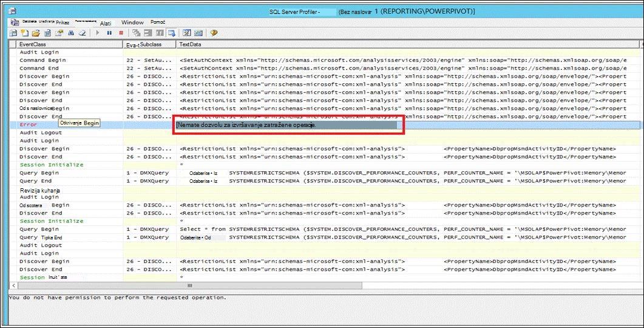
Task: Select the 'Query Tipka End' row
Action: point(325,237)
